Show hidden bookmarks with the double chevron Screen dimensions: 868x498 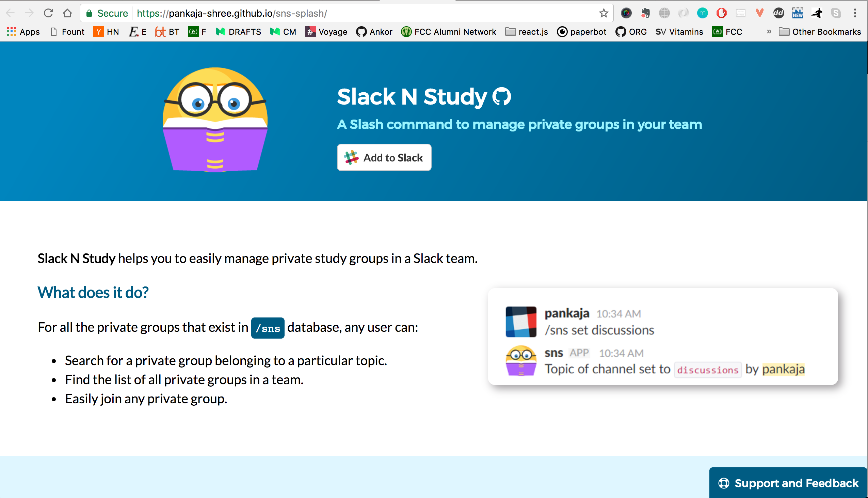pos(769,32)
